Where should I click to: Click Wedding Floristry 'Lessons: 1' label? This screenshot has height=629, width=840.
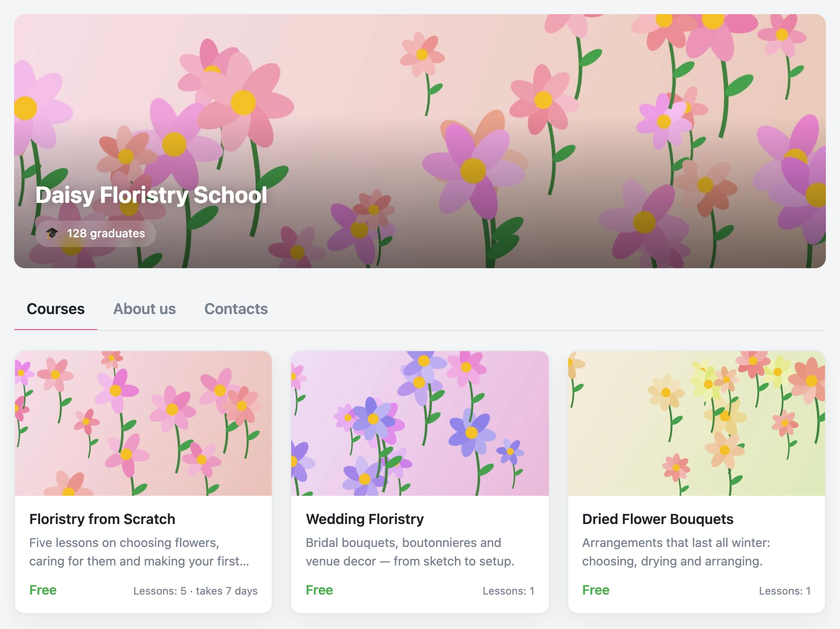coord(509,591)
